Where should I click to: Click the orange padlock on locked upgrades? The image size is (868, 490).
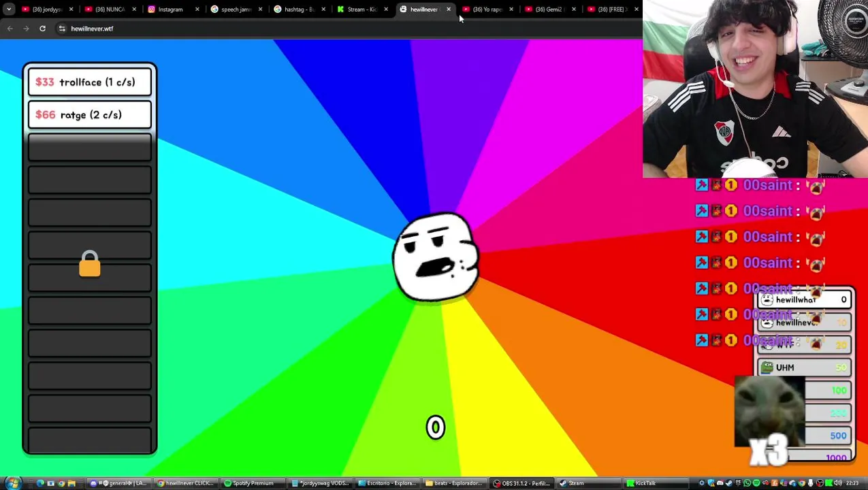[90, 263]
